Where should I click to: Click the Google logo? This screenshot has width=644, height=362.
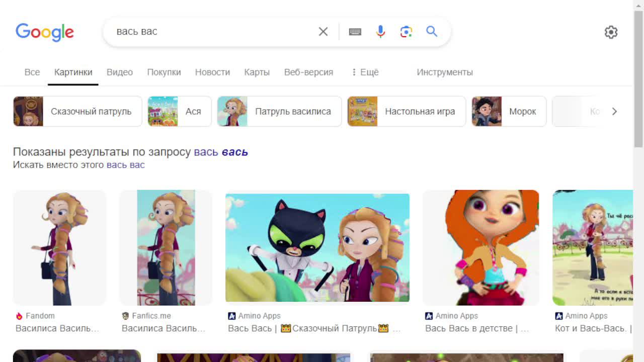click(45, 32)
